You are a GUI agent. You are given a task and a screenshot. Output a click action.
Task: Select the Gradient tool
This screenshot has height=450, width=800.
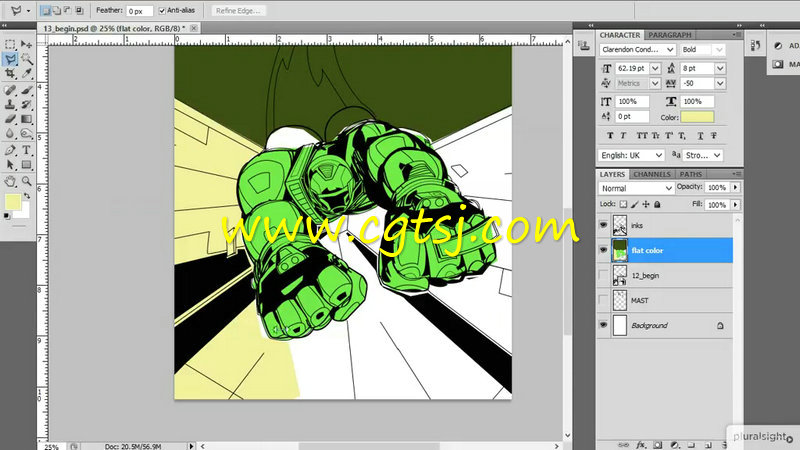[27, 119]
